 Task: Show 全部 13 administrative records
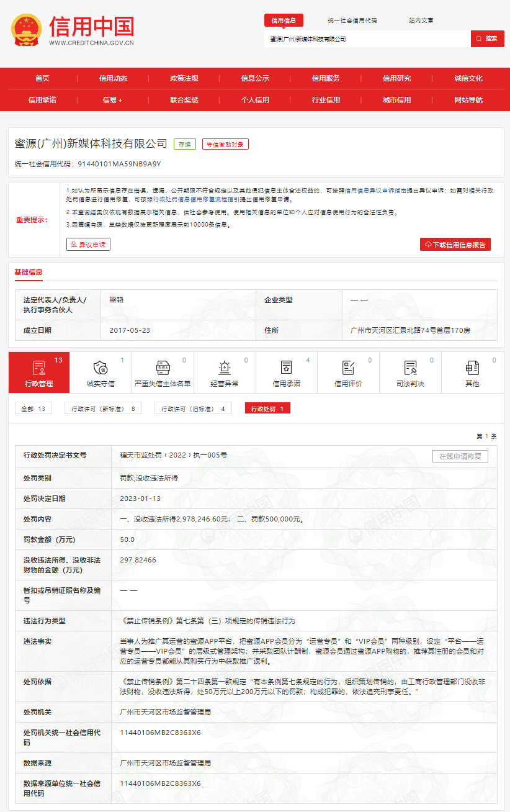click(x=34, y=408)
